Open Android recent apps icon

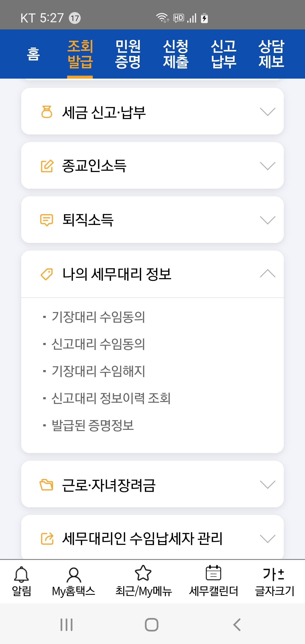pyautogui.click(x=67, y=625)
